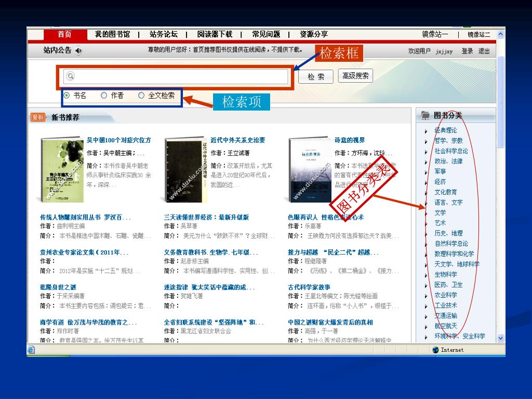Open the cover thumbnail of 诗意的视界
Image resolution: width=532 pixels, height=399 pixels.
tap(310, 170)
